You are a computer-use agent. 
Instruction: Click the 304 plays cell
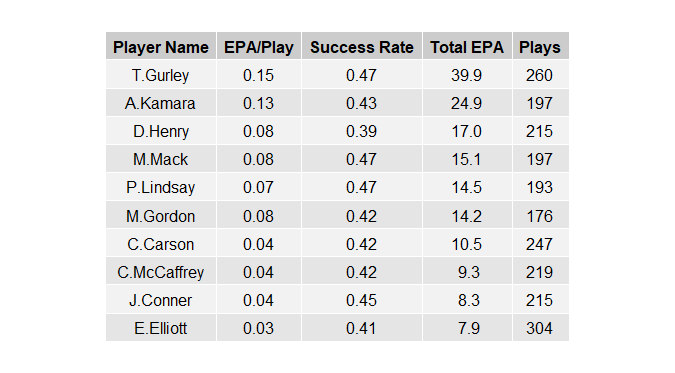click(x=540, y=328)
